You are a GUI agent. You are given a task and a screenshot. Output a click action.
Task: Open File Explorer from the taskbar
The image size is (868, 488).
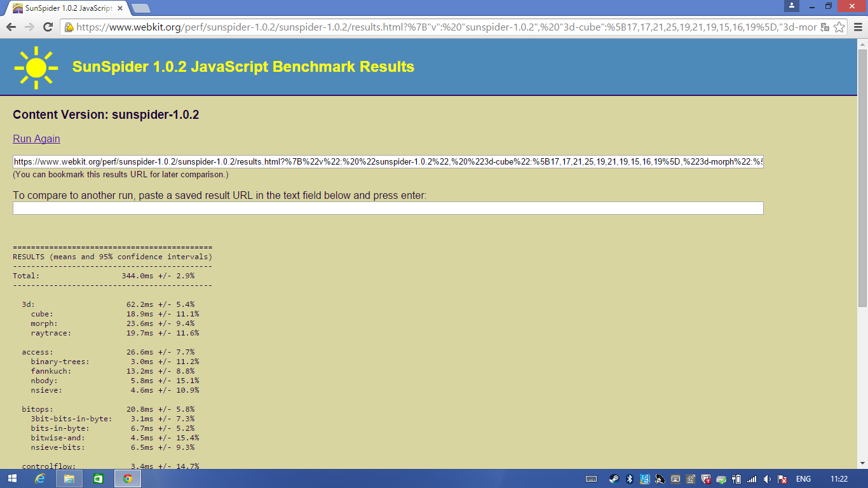click(69, 478)
